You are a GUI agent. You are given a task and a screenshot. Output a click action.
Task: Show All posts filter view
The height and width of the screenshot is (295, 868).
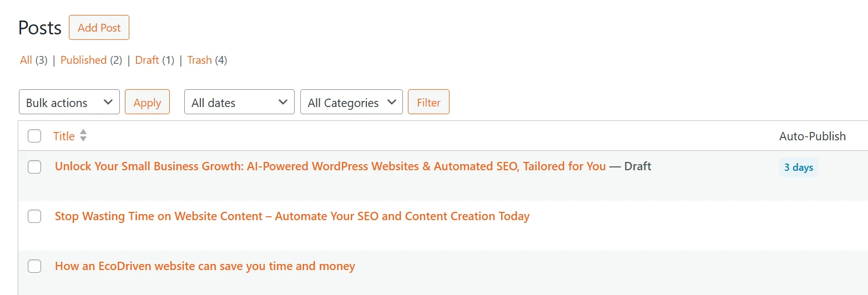tap(26, 60)
